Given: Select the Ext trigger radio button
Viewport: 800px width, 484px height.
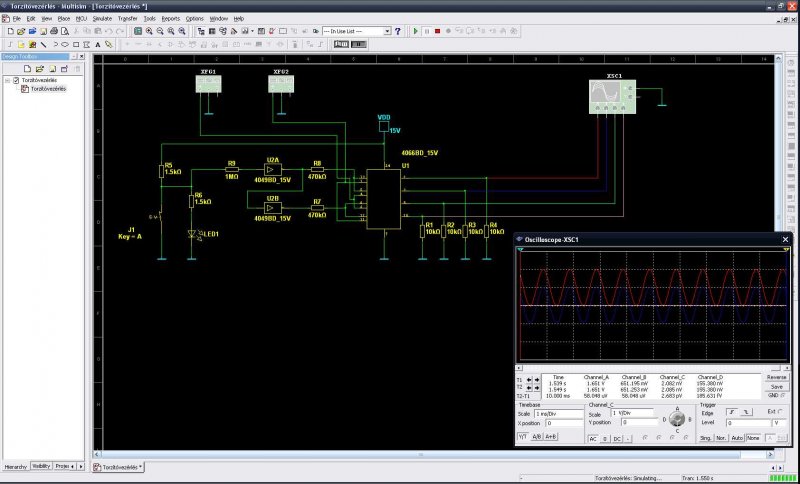Looking at the screenshot, I should tap(781, 412).
